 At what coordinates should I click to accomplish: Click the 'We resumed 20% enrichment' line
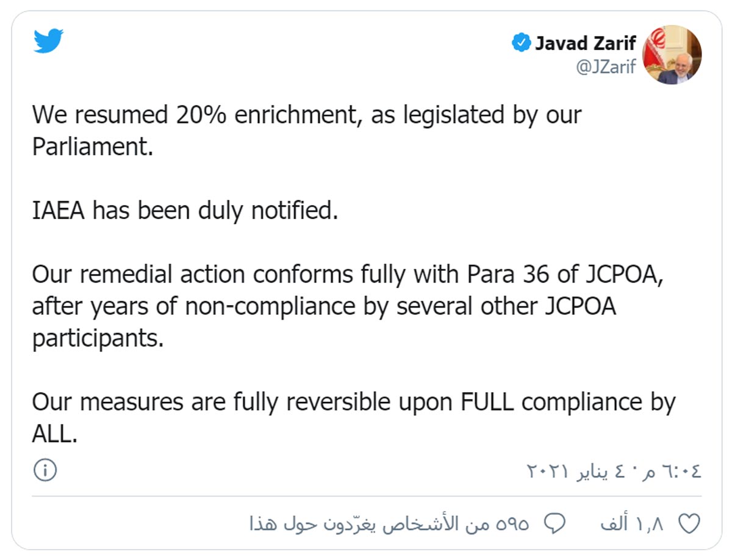point(307,115)
